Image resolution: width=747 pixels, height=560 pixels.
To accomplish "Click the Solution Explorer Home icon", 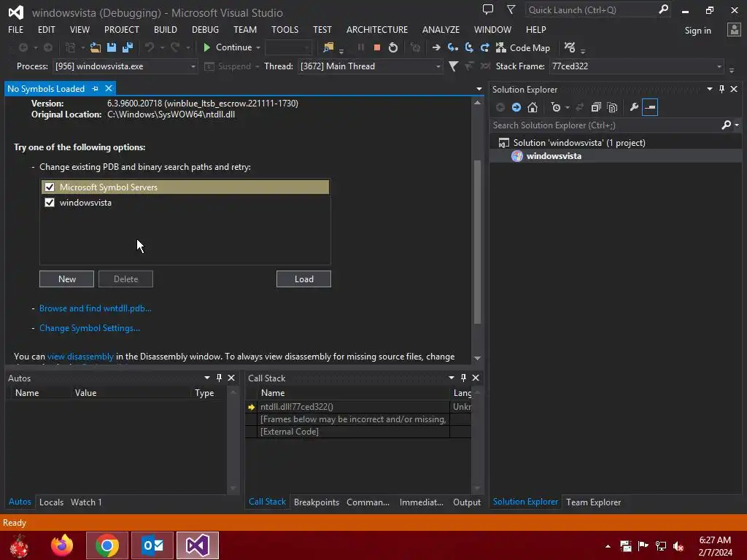I will pyautogui.click(x=533, y=108).
